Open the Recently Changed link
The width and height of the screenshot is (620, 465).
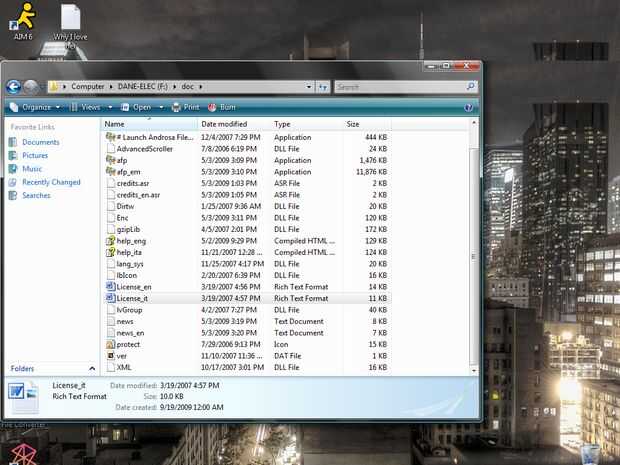[51, 182]
